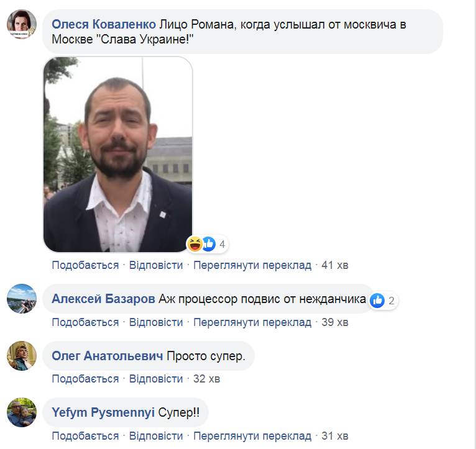Open Олеся Коваленко's profile avatar
This screenshot has height=449, width=476.
click(22, 24)
